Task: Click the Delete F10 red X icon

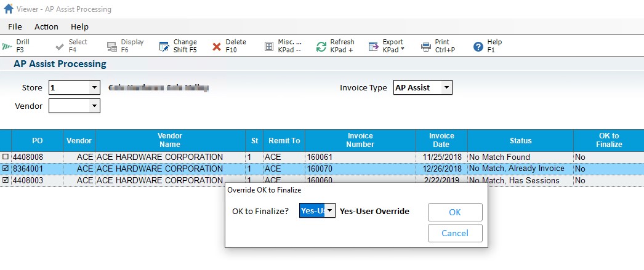Action: click(x=217, y=47)
